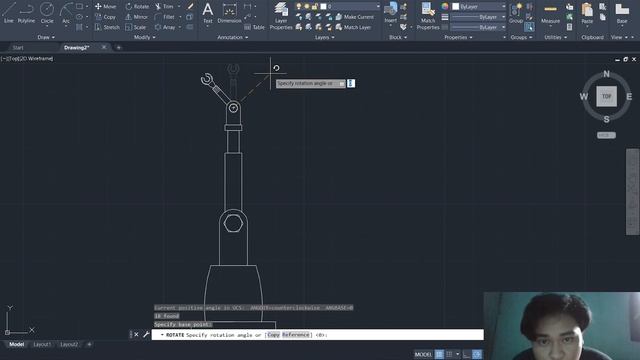Toggle group selection icon in Groups panel

pos(529,27)
